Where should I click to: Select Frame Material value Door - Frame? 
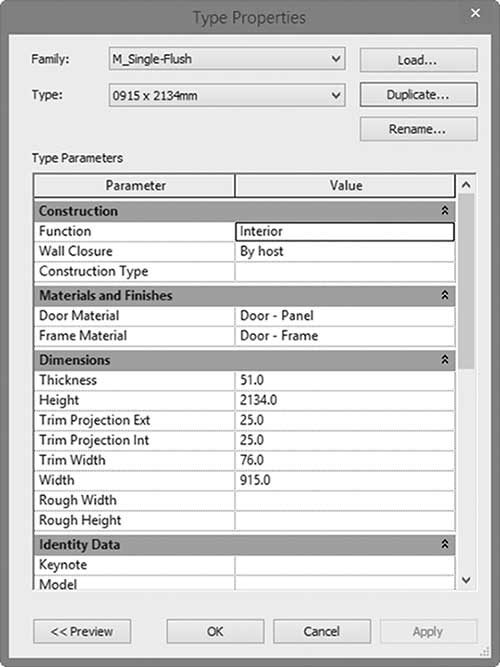tap(345, 336)
